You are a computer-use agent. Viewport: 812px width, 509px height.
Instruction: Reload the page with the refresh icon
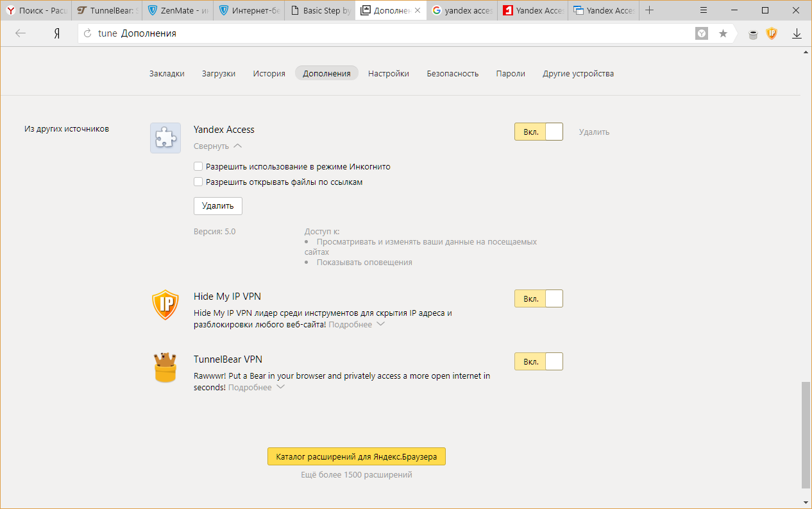[88, 33]
